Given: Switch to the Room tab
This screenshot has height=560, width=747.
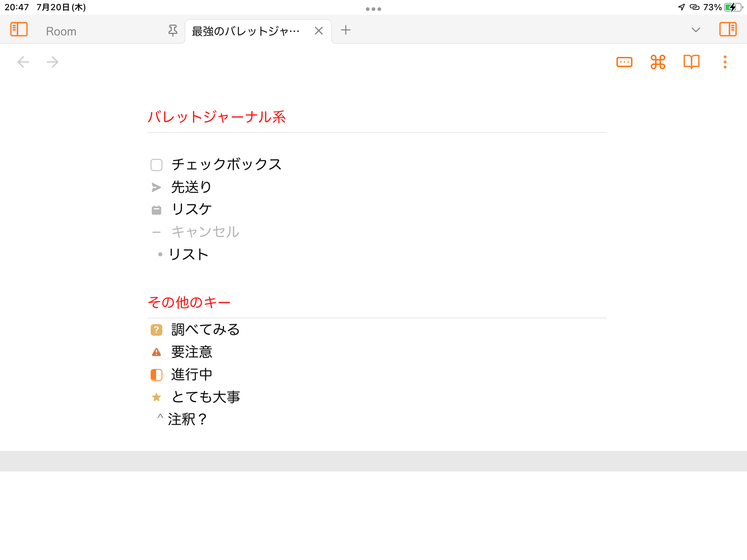Looking at the screenshot, I should (61, 31).
